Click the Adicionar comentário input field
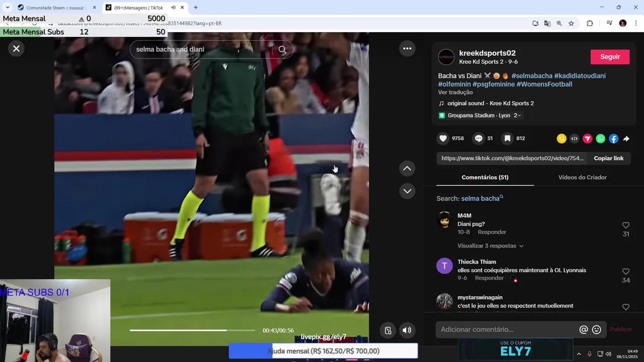 tap(503, 329)
